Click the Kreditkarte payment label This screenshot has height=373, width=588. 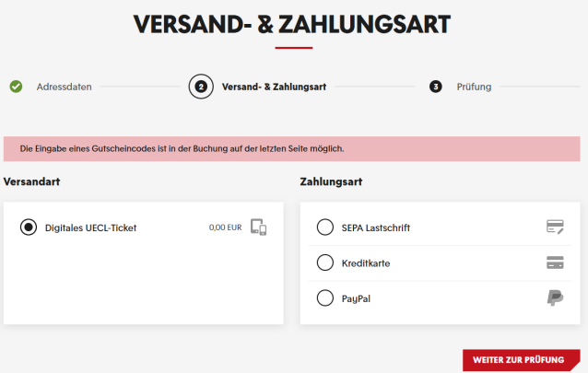coord(366,263)
